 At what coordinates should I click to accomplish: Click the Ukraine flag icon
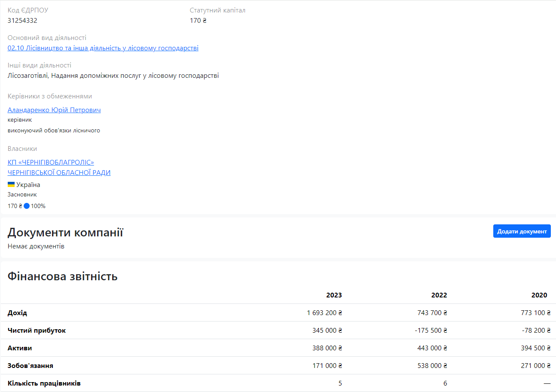point(11,185)
